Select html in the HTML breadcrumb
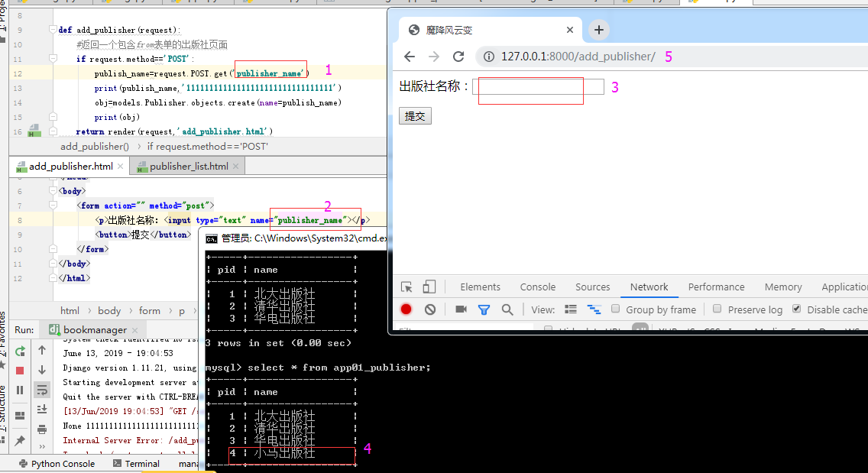Screen dimensions: 868x473 (x=70, y=311)
